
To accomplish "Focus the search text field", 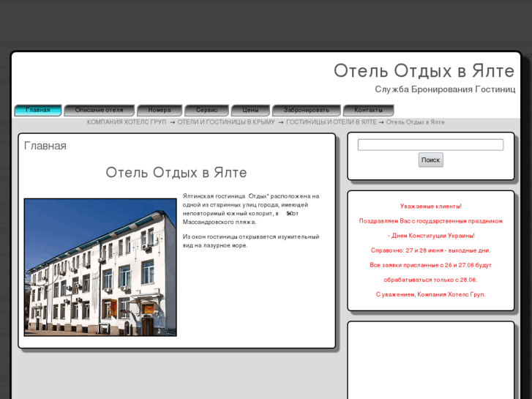I will tap(430, 145).
